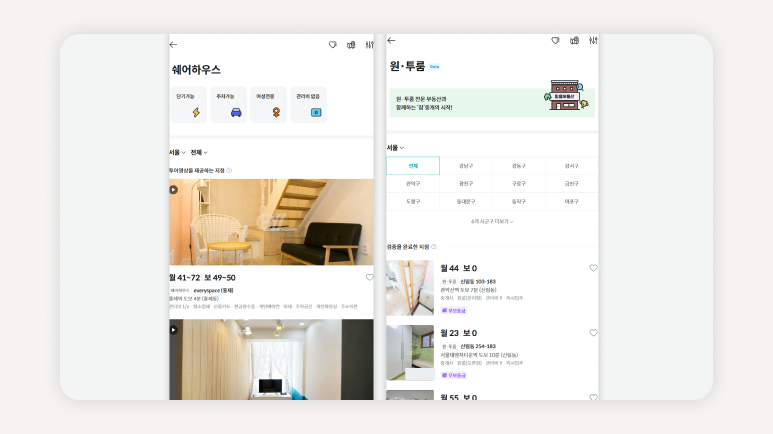Click the 쉐어하우스 page heading
The width and height of the screenshot is (773, 434).
196,70
